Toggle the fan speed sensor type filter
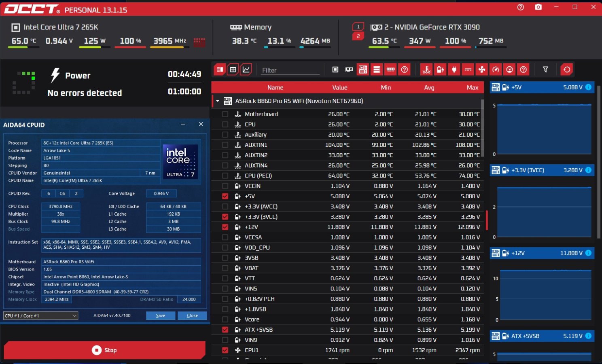 [x=482, y=70]
